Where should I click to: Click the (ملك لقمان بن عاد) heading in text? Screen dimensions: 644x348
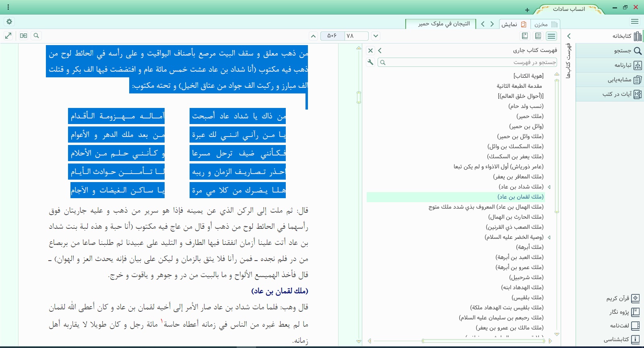click(x=280, y=291)
